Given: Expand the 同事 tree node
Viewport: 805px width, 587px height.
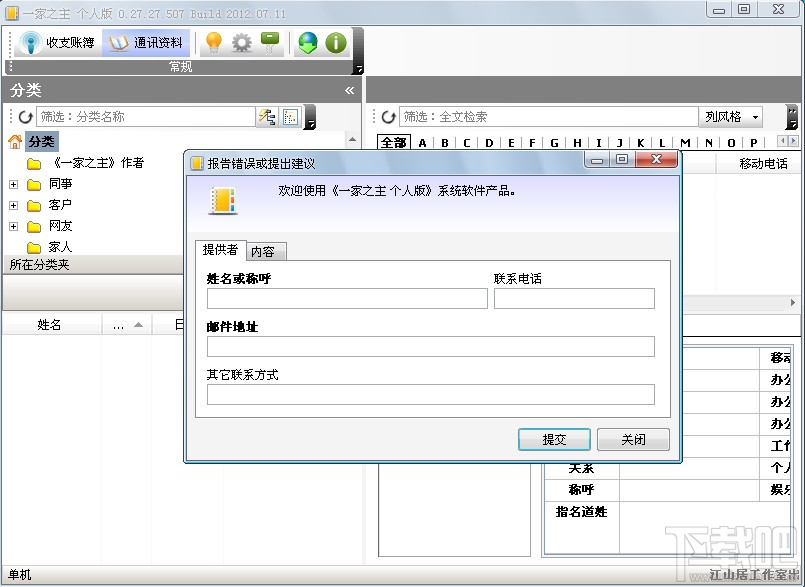Looking at the screenshot, I should point(11,185).
